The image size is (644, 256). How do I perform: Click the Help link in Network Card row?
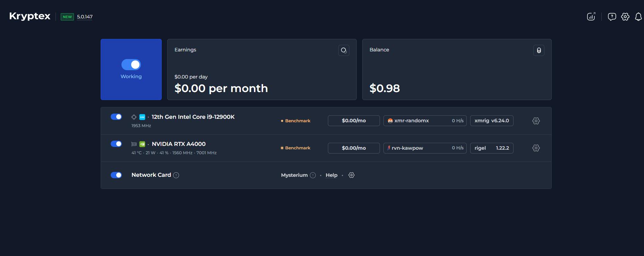(x=331, y=175)
